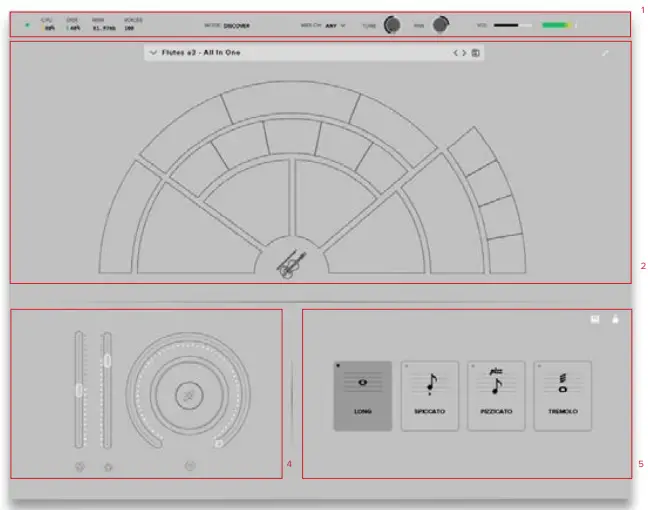This screenshot has height=510, width=648.
Task: Select the TREMOLO articulation card
Action: 562,396
